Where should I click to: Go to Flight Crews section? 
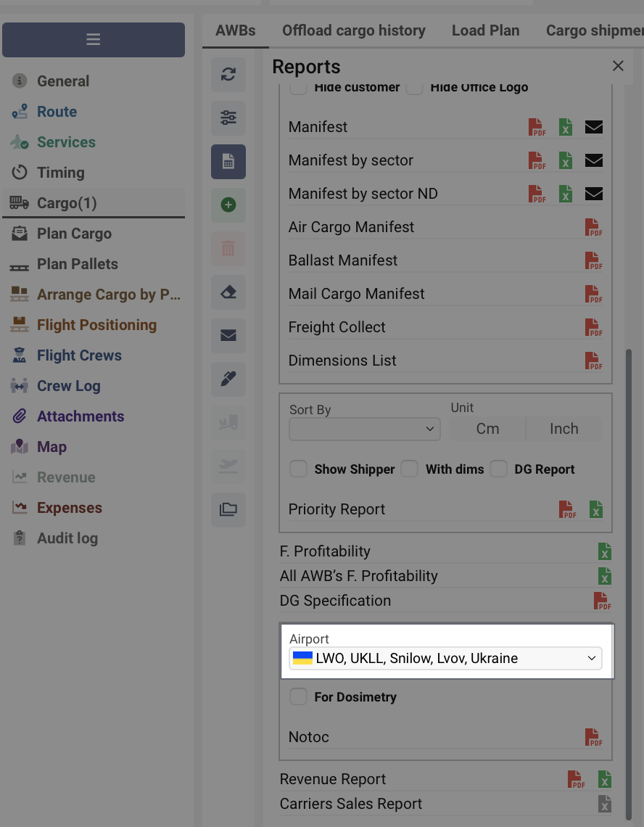point(79,355)
